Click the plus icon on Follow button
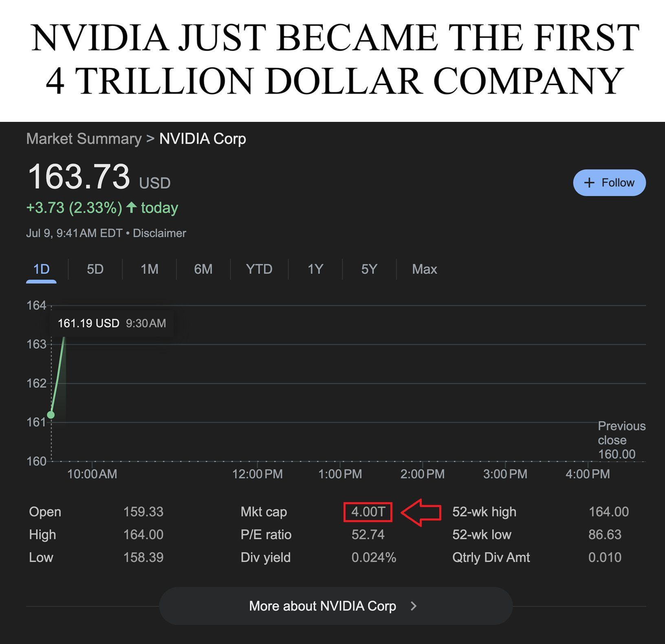 pos(589,183)
